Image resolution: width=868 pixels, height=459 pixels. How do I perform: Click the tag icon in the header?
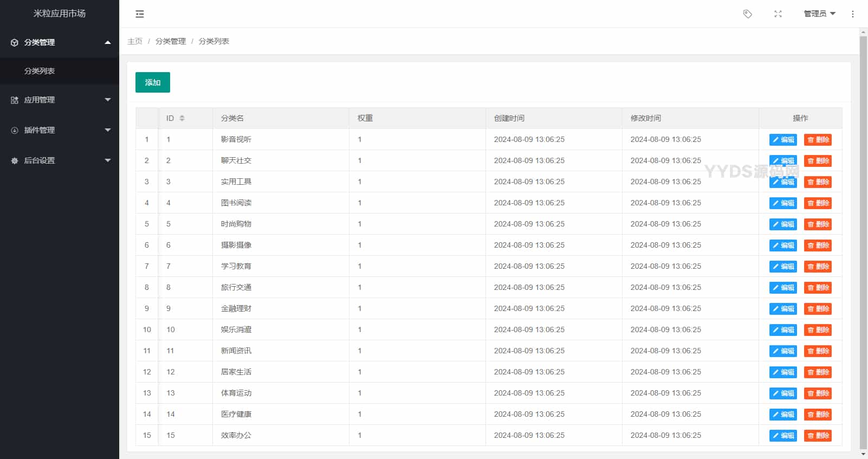[748, 14]
